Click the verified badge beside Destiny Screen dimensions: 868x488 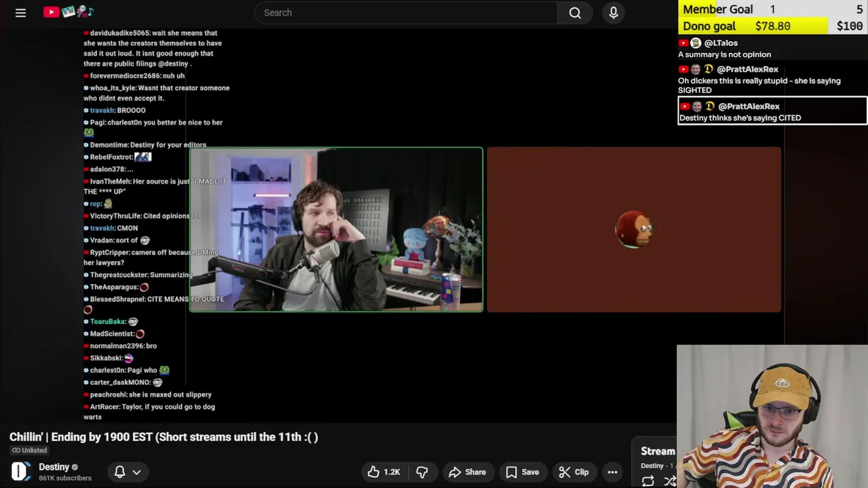(x=75, y=467)
